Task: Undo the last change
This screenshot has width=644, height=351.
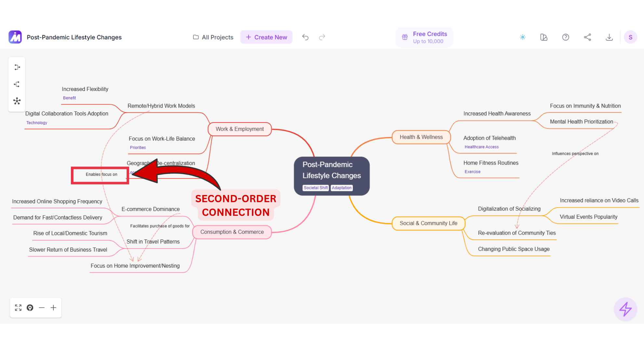Action: [x=305, y=37]
